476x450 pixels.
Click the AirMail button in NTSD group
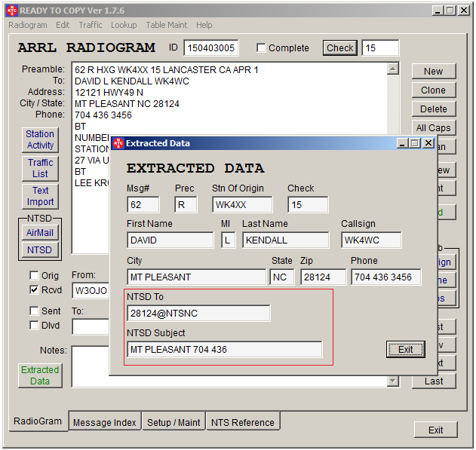[x=40, y=233]
